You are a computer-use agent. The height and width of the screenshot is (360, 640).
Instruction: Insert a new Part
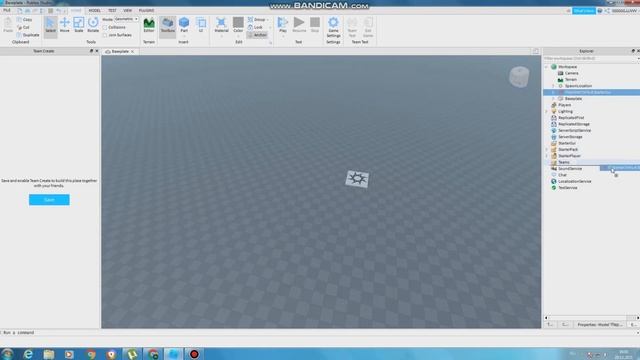pyautogui.click(x=184, y=25)
